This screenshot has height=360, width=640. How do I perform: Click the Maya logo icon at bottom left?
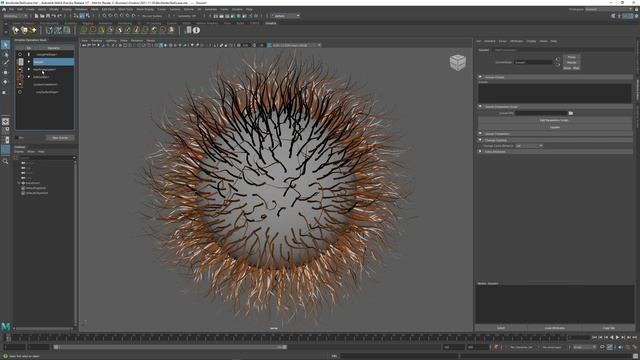pos(5,326)
